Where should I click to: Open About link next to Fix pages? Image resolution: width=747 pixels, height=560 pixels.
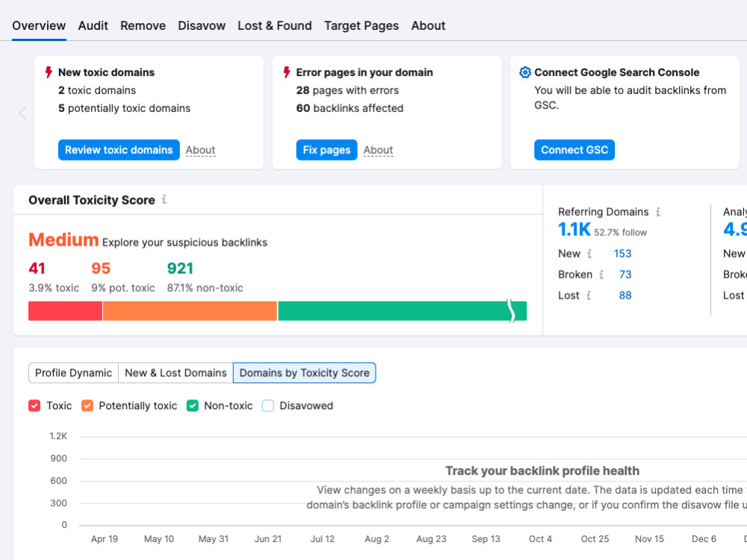(x=378, y=150)
